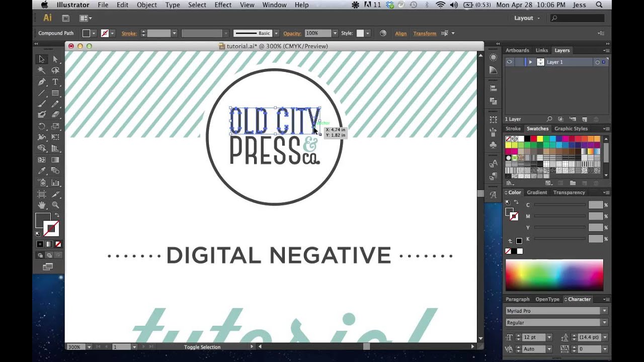Select the Eraser tool

55,115
